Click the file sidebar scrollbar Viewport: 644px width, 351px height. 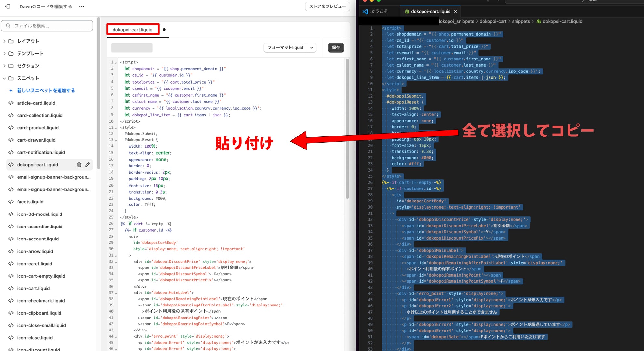pyautogui.click(x=98, y=93)
